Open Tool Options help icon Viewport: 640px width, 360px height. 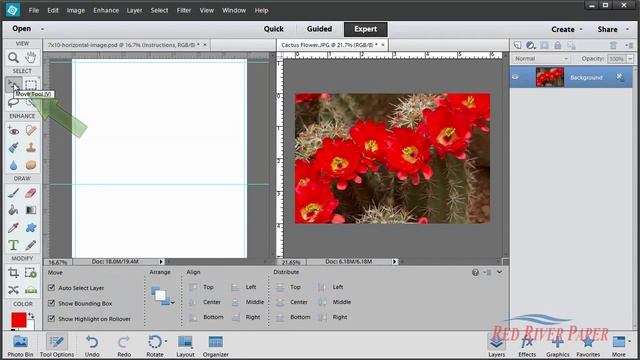pyautogui.click(x=475, y=272)
